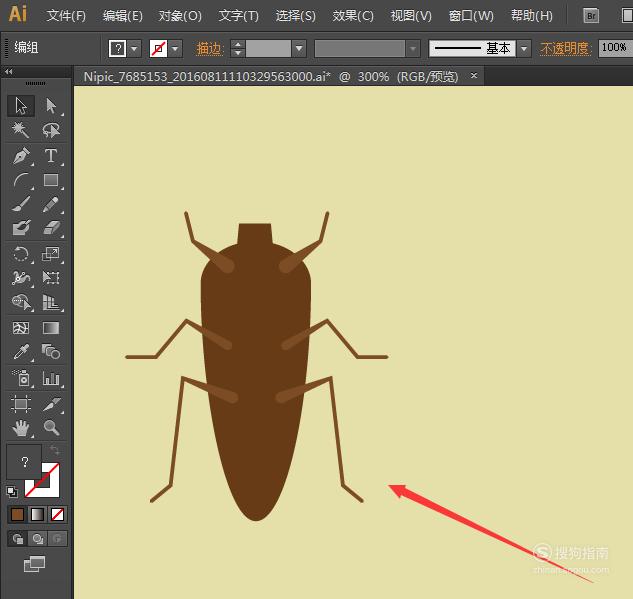Open the 选择(S) menu
Image resolution: width=633 pixels, height=599 pixels.
(296, 16)
